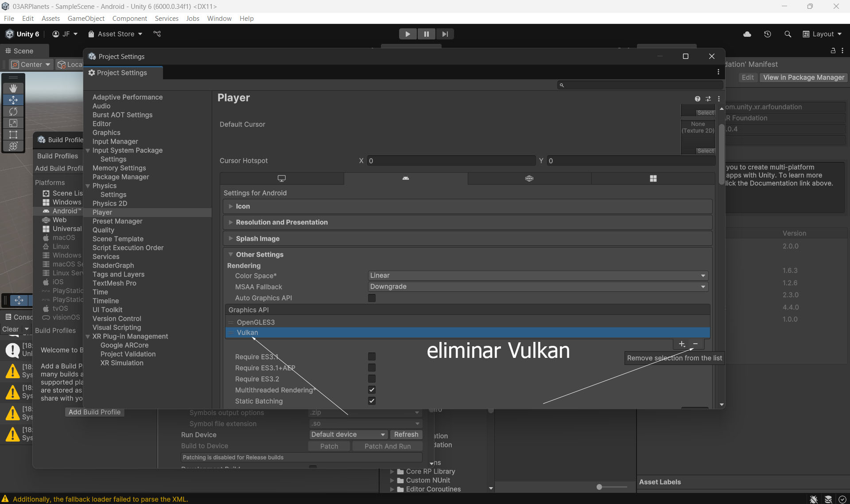Uncheck Multithreaded Rendering checkbox
This screenshot has height=504, width=850.
[372, 390]
